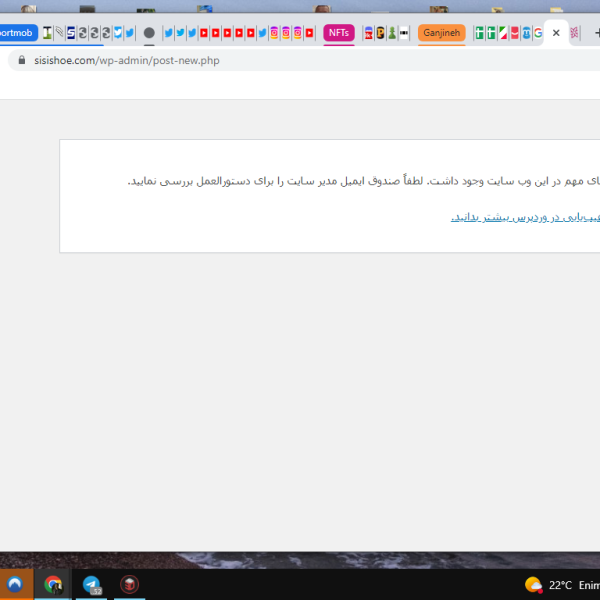Click the lock icon in address bar
This screenshot has width=600, height=600.
pyautogui.click(x=21, y=60)
